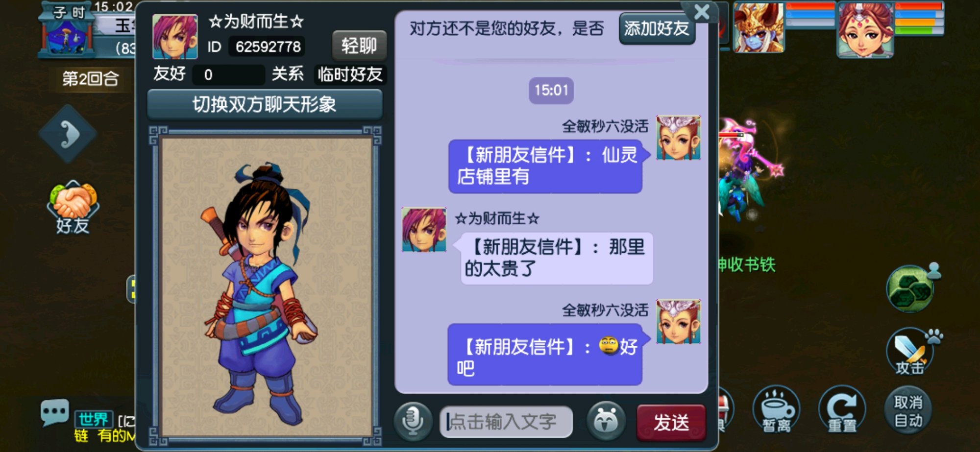The width and height of the screenshot is (980, 452).
Task: Expand the side panel chevron arrow
Action: tap(68, 134)
